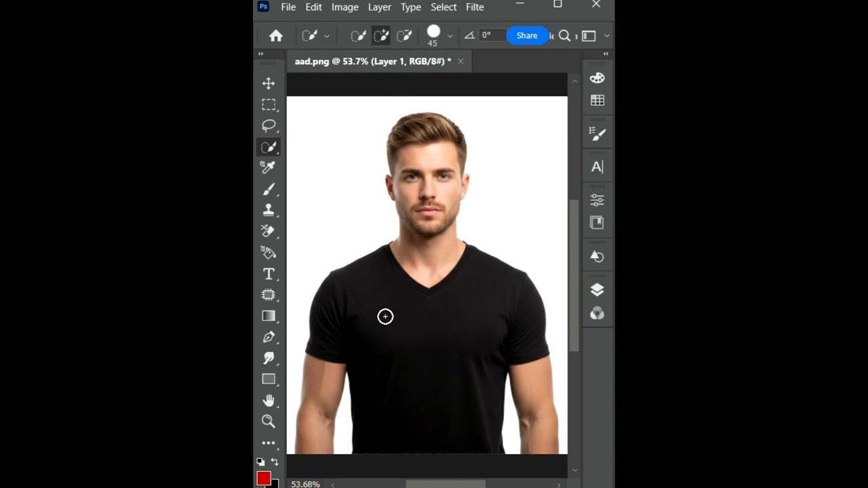
Task: Open the Character panel icon
Action: pyautogui.click(x=597, y=167)
